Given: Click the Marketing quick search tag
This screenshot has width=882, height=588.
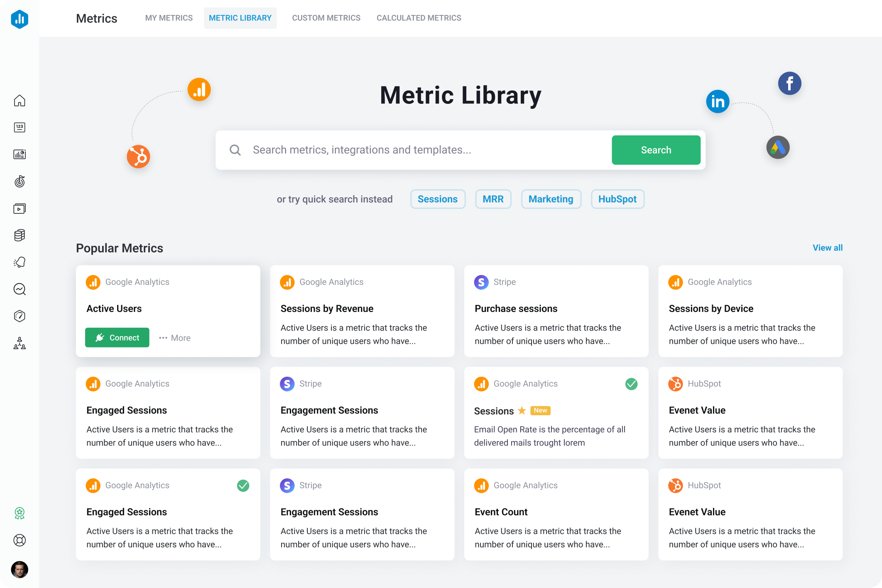Looking at the screenshot, I should [x=551, y=199].
